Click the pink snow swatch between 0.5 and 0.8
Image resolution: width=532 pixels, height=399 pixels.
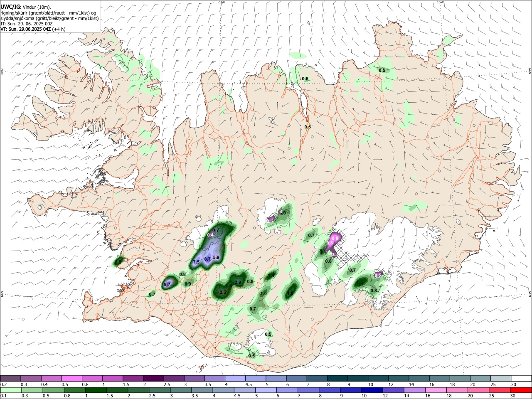[x=72, y=378]
